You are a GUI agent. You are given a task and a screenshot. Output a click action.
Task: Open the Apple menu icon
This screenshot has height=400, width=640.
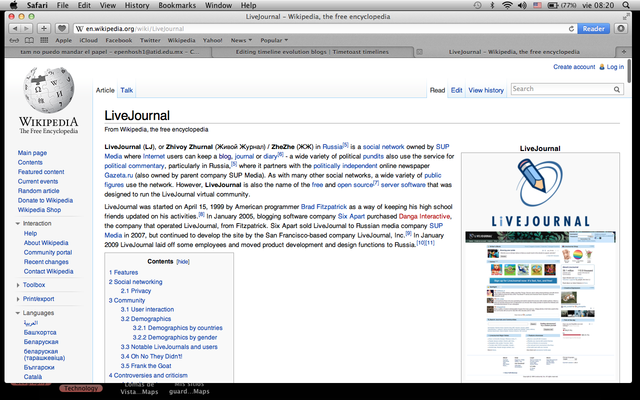point(13,5)
